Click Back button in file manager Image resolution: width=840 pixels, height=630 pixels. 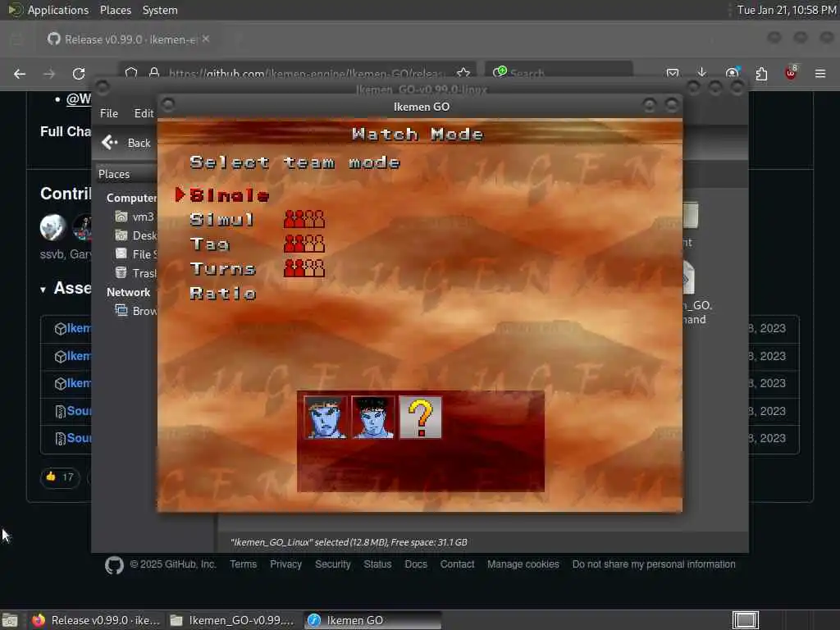point(127,143)
